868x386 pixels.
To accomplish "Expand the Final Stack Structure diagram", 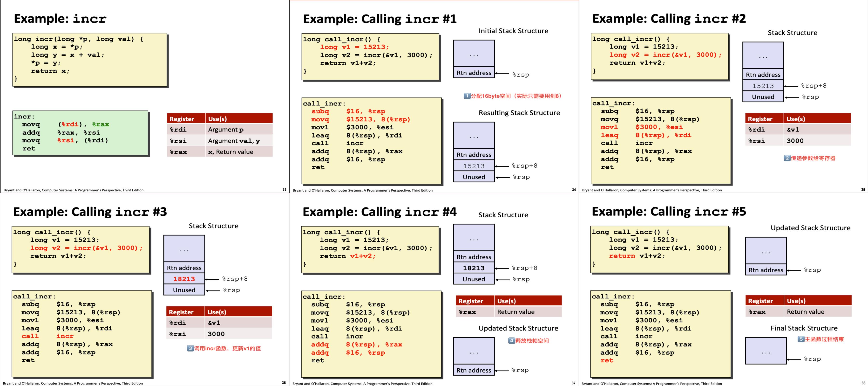I will pos(766,351).
